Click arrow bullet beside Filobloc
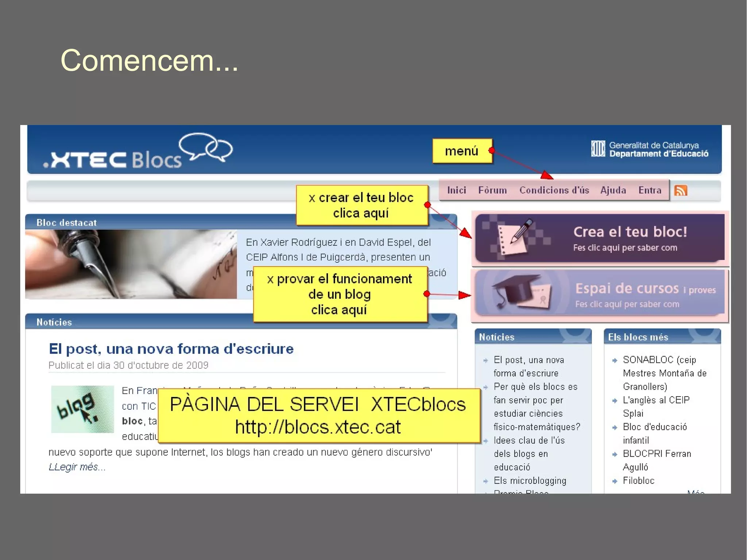This screenshot has height=560, width=747. pos(615,481)
